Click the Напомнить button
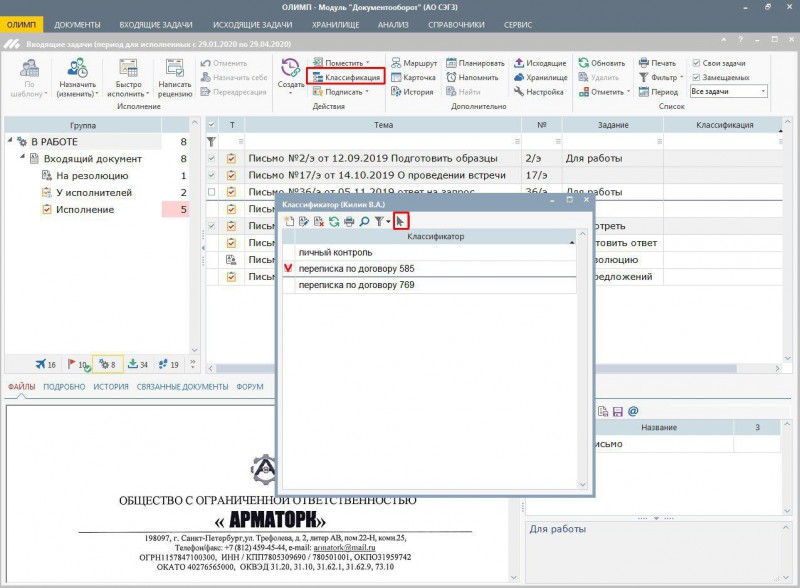The image size is (800, 588). 472,77
